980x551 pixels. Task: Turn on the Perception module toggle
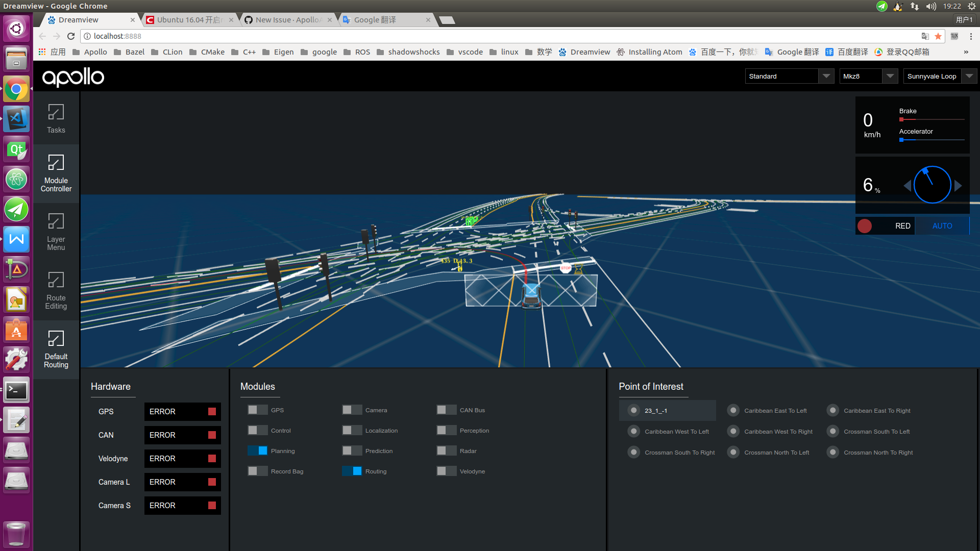point(446,430)
